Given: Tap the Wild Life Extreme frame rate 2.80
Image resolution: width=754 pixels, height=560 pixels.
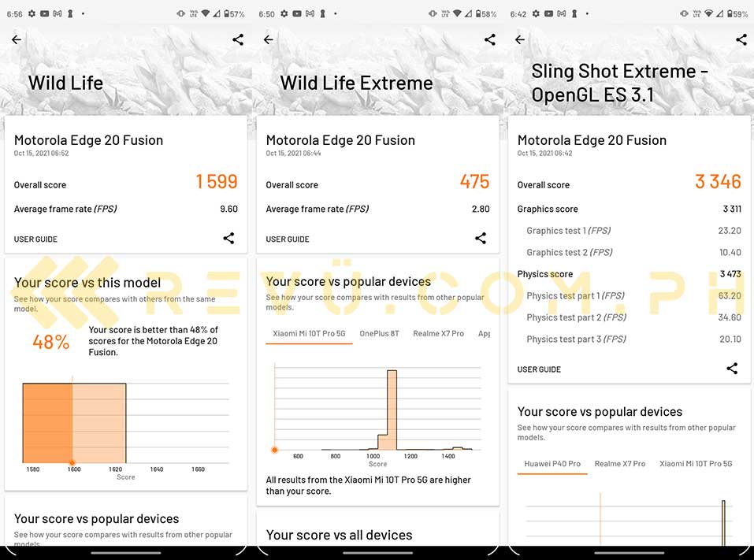Looking at the screenshot, I should (x=481, y=209).
